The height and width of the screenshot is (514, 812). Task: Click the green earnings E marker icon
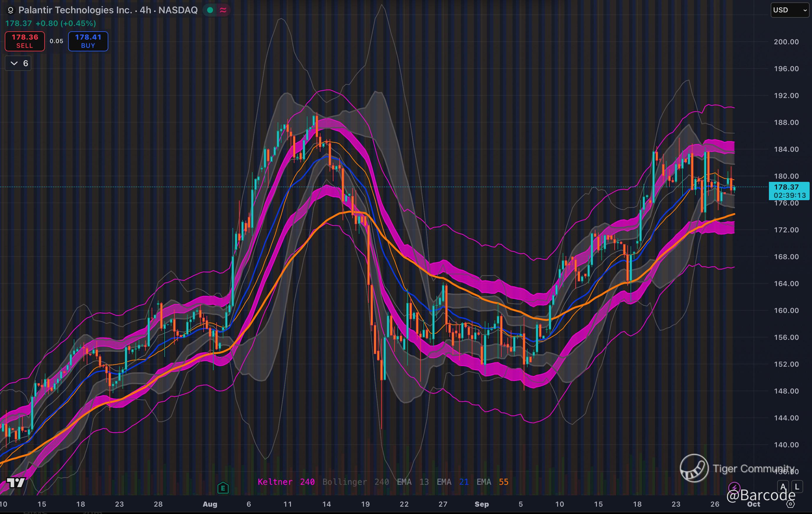point(223,488)
